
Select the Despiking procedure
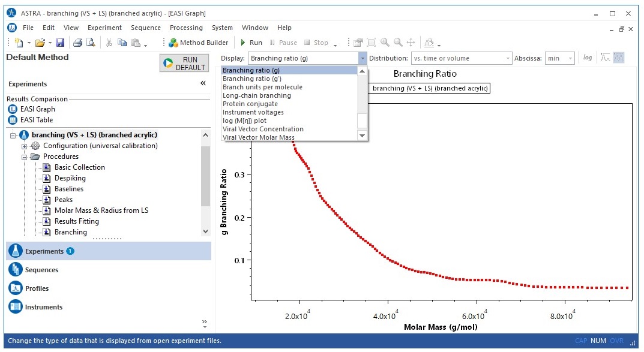70,178
